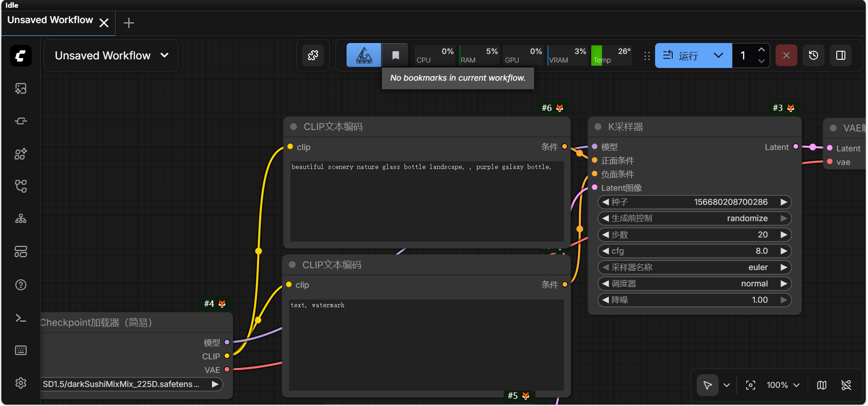Screen dimensions: 868x406
Task: Open keyboard shortcuts icon in sidebar
Action: pos(21,350)
